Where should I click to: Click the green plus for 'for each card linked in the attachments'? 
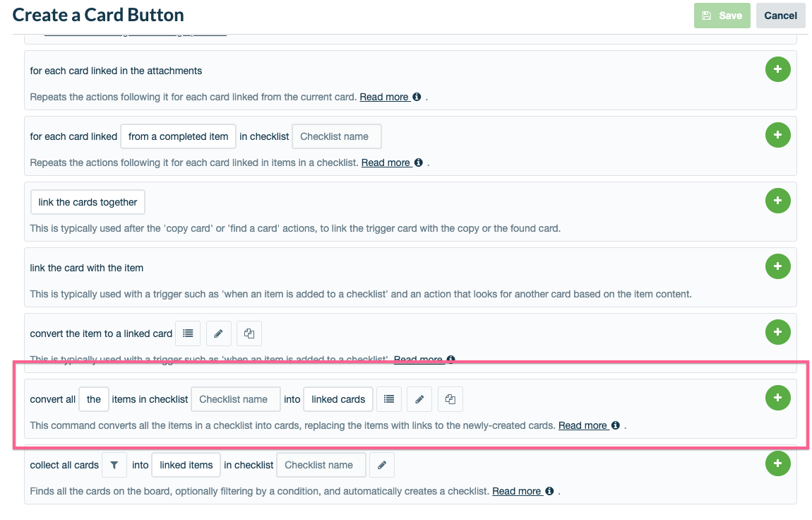click(x=777, y=69)
